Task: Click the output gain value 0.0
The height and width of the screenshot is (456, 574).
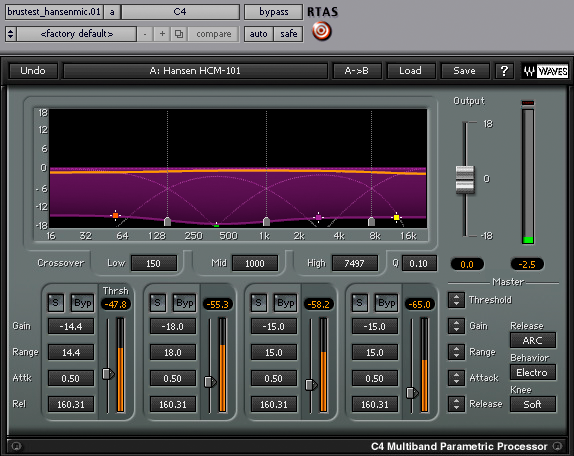Action: (x=467, y=264)
